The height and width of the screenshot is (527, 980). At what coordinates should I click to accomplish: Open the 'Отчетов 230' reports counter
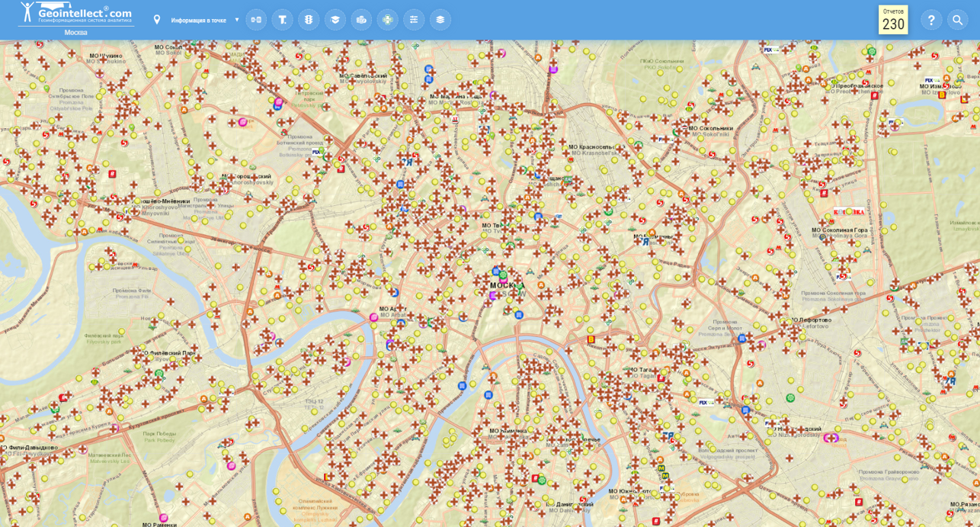click(x=892, y=20)
